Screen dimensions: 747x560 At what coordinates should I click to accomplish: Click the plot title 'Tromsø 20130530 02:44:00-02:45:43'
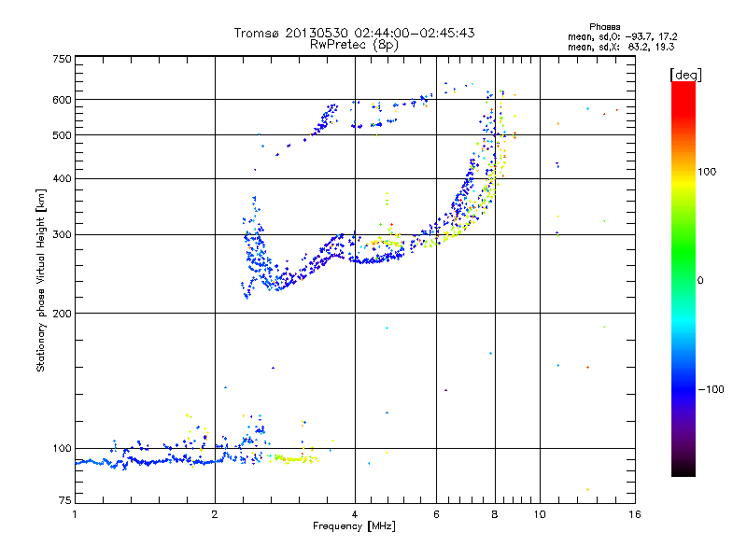point(354,33)
